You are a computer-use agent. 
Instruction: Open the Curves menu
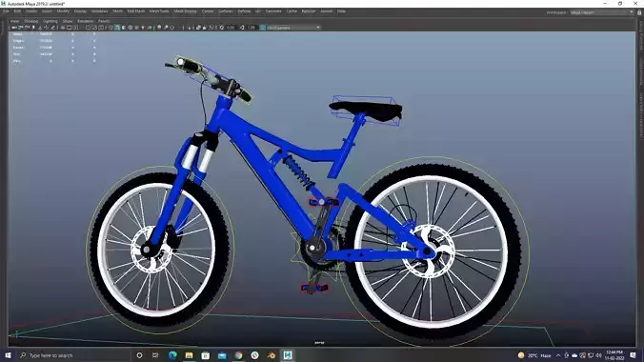[x=208, y=11]
